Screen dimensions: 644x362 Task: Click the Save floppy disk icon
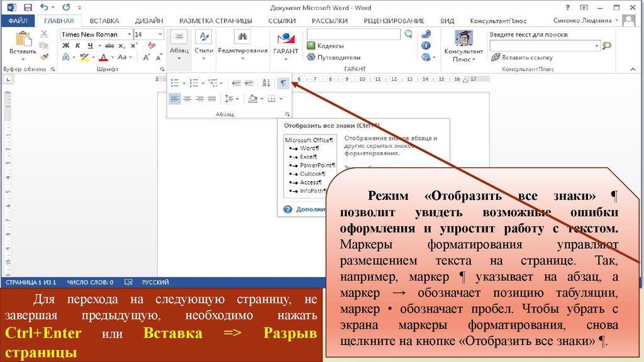28,8
